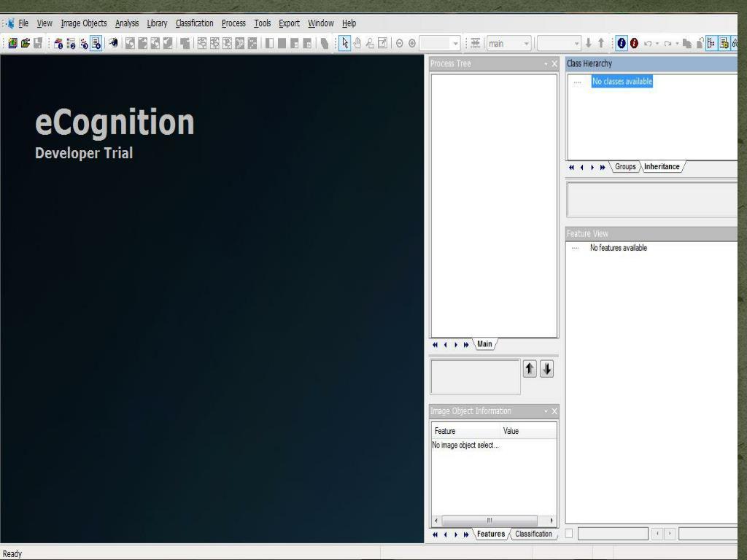
Task: Open the Redo history dropdown arrow
Action: 677,43
